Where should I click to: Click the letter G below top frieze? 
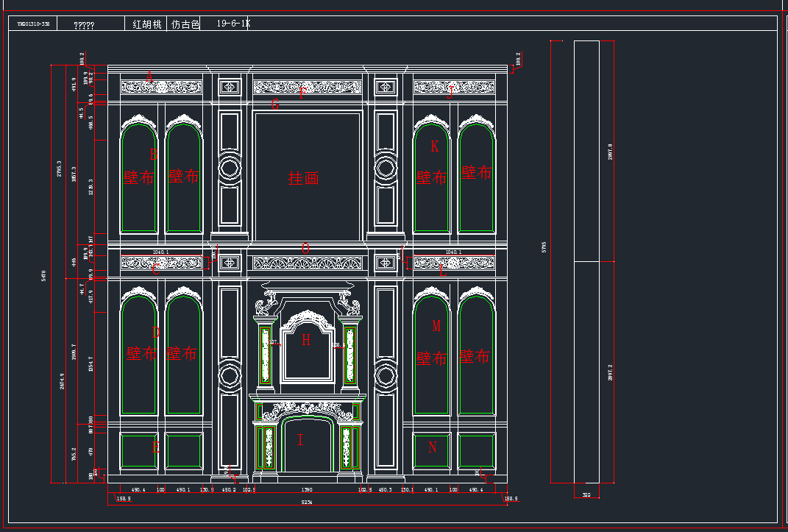click(x=275, y=104)
